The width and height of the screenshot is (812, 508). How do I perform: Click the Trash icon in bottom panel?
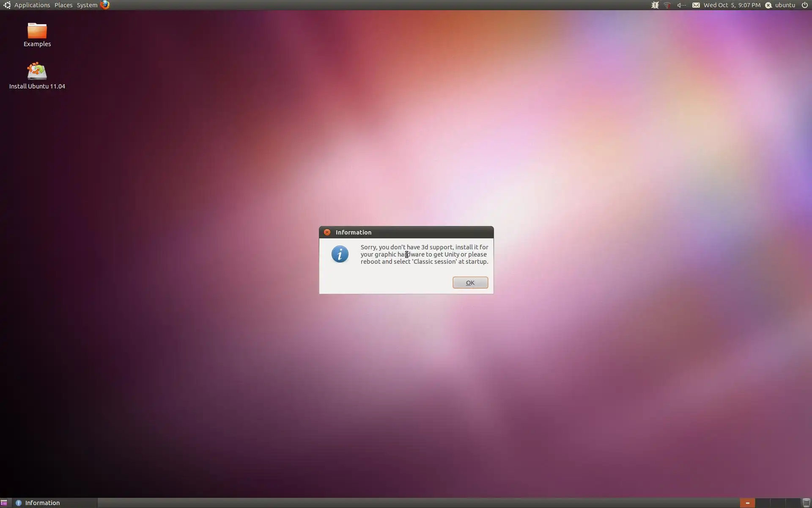(x=806, y=503)
